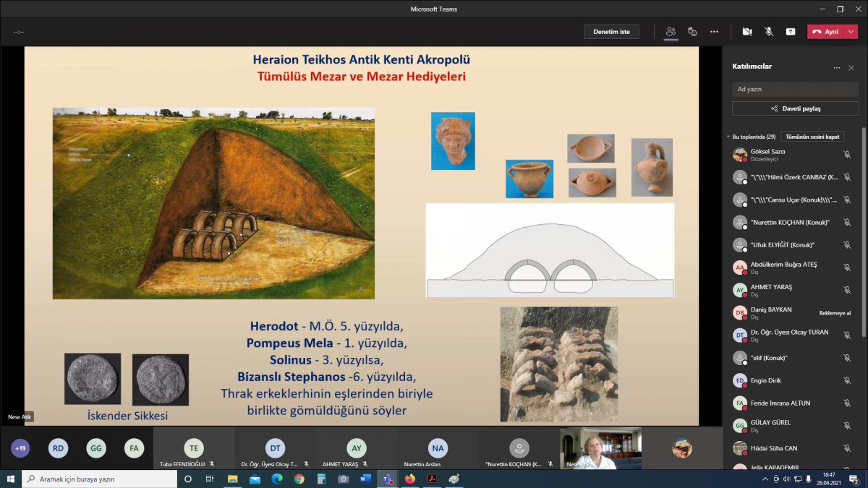
Task: Click Tümünün sesini kapat button
Action: coord(812,137)
